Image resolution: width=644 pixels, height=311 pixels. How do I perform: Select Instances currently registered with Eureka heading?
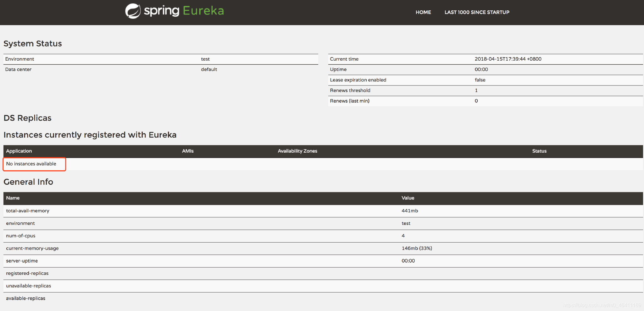(90, 135)
